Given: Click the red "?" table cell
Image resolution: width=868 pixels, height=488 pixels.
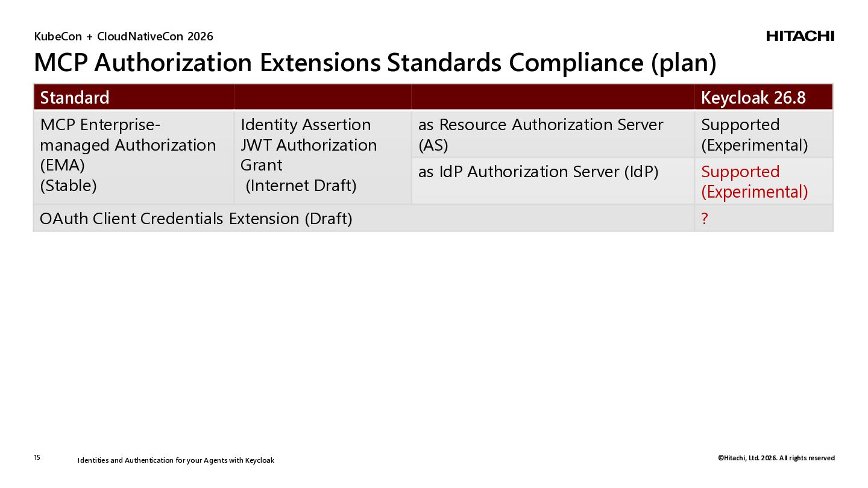Looking at the screenshot, I should 764,218.
